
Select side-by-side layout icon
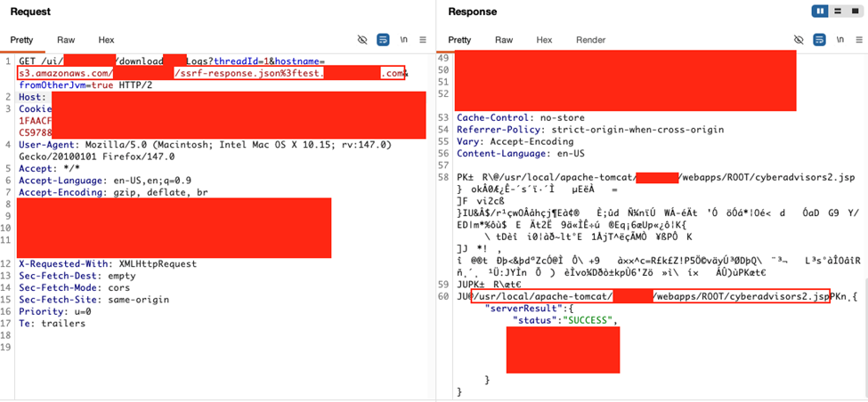(820, 12)
